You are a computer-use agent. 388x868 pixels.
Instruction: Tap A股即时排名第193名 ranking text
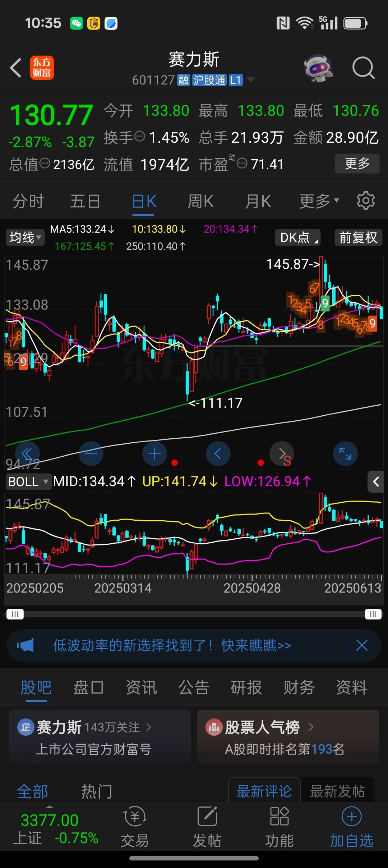click(285, 749)
